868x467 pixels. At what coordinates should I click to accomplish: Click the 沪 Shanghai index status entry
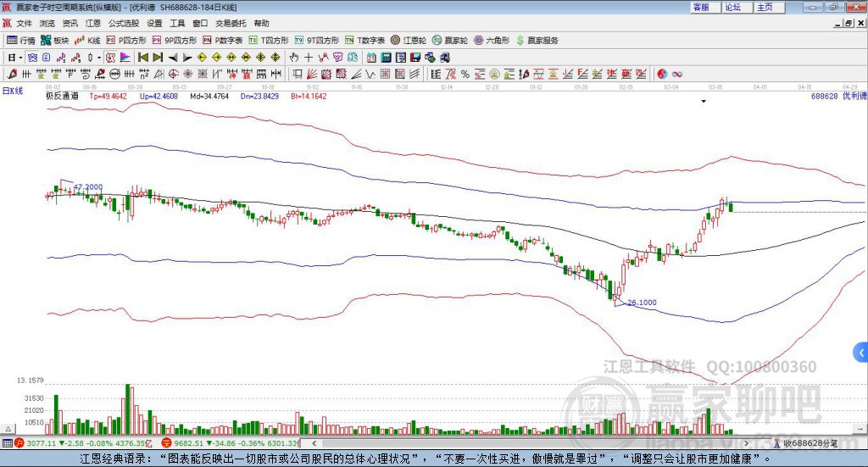pyautogui.click(x=83, y=443)
